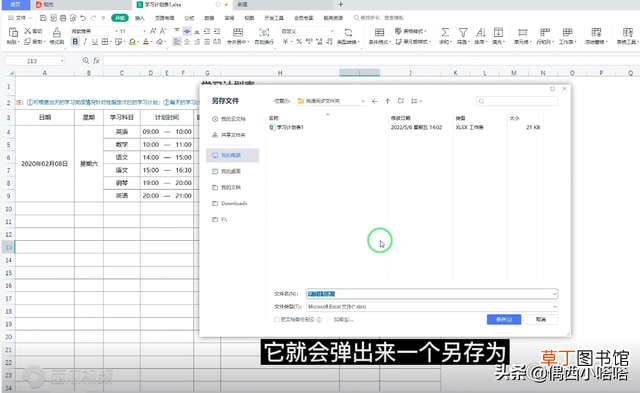Toggle underline formatting (U)
Image resolution: width=640 pixels, height=393 pixels.
tap(95, 42)
